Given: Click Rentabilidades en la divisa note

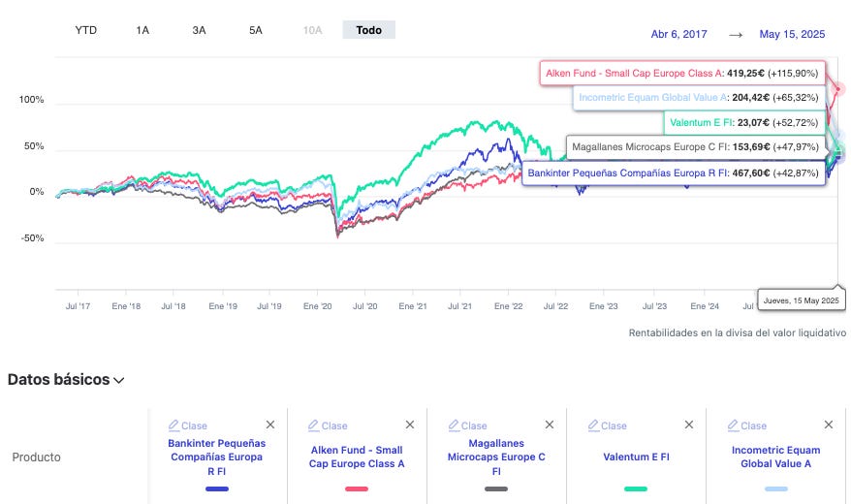Looking at the screenshot, I should click(x=737, y=333).
